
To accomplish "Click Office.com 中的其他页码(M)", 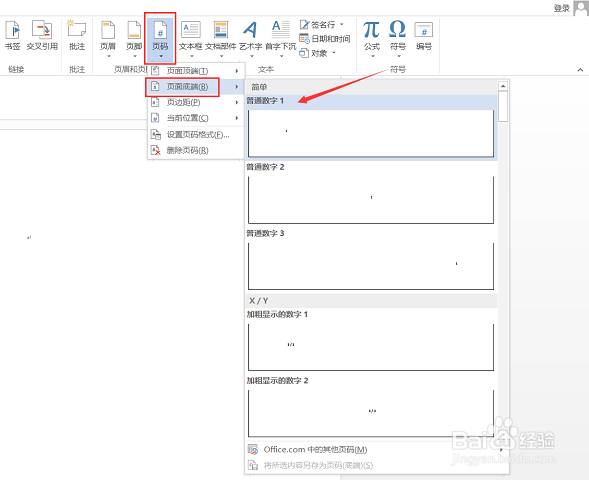I will pyautogui.click(x=315, y=450).
